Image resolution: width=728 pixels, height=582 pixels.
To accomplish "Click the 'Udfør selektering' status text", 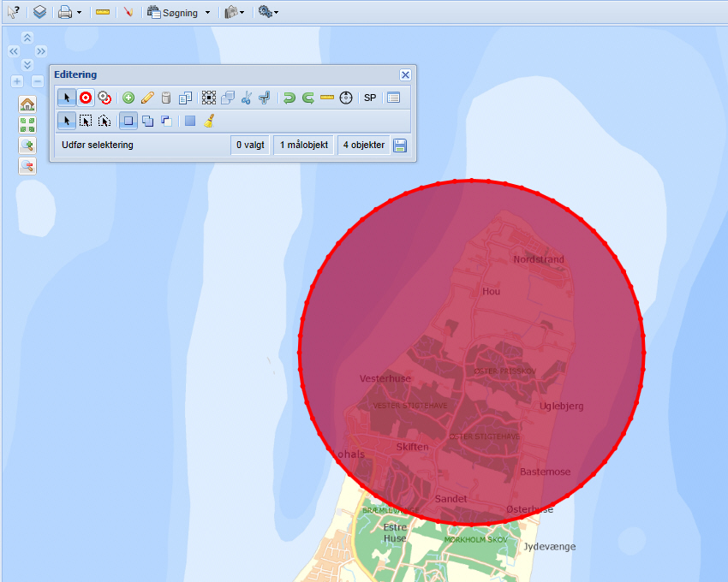I will [98, 145].
